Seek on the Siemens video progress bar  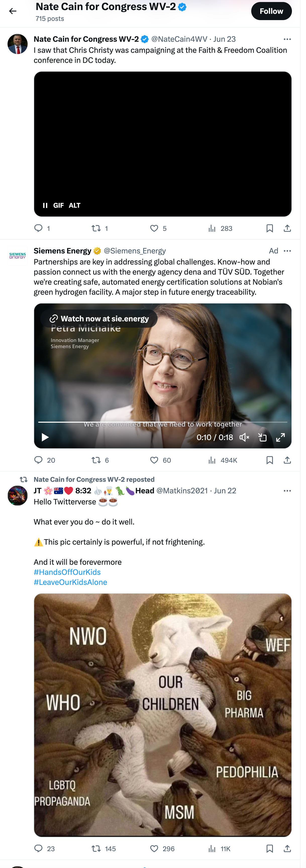[163, 422]
